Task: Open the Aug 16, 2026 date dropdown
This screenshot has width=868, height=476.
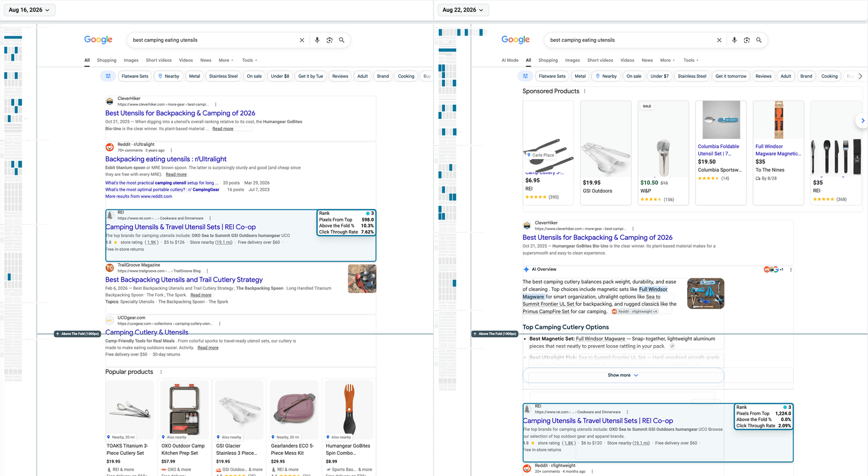Action: [x=29, y=10]
